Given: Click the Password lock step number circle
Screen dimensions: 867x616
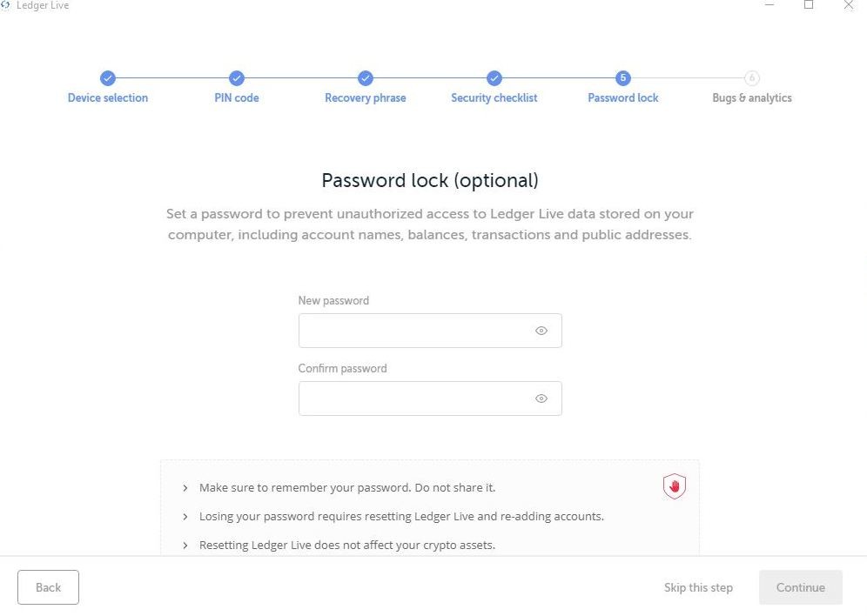Looking at the screenshot, I should (x=623, y=78).
